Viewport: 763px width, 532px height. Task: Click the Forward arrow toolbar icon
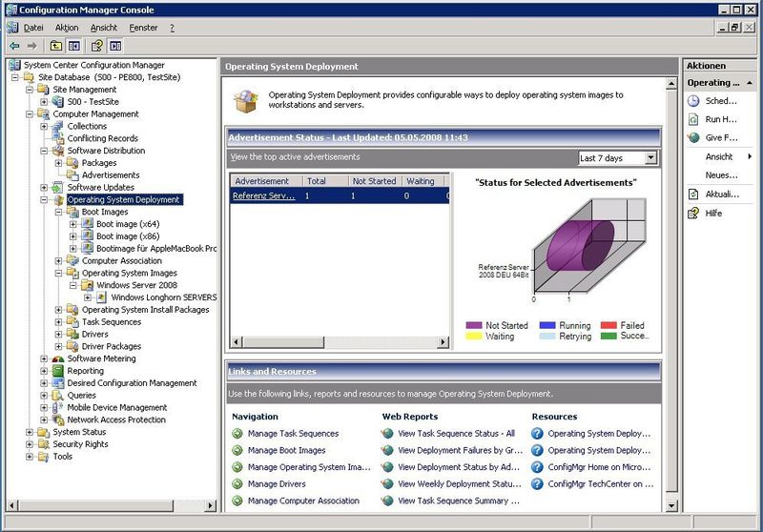(32, 46)
